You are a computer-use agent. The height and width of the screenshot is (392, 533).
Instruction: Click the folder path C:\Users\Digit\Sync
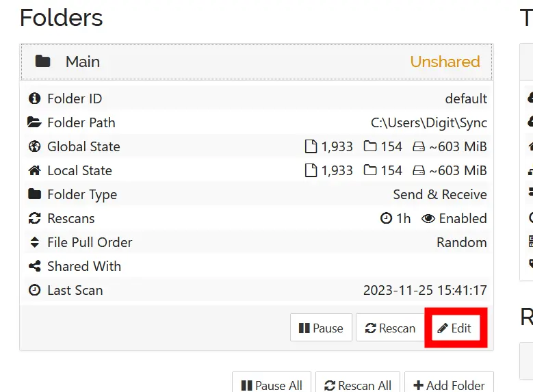click(429, 123)
